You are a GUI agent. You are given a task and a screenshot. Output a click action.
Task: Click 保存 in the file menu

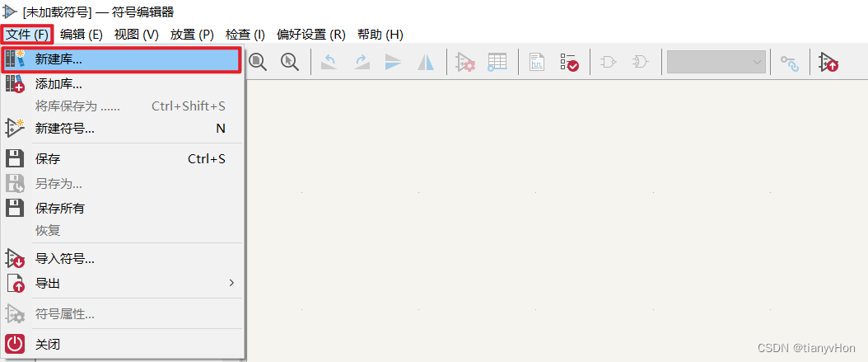click(123, 159)
